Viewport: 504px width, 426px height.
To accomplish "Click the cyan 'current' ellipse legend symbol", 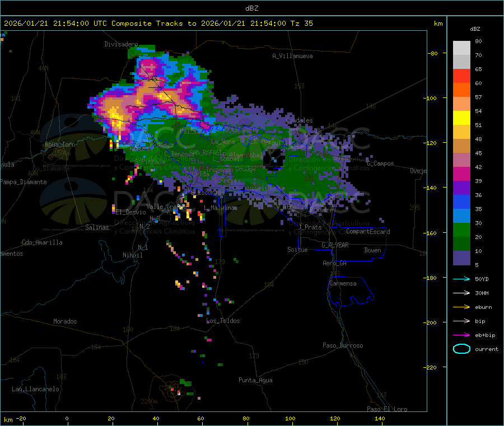I will click(x=461, y=349).
